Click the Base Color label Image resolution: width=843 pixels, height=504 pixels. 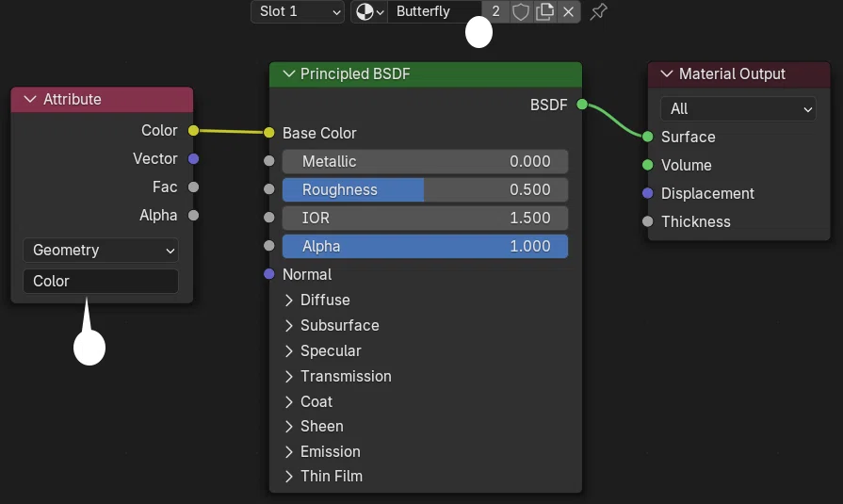tap(319, 134)
